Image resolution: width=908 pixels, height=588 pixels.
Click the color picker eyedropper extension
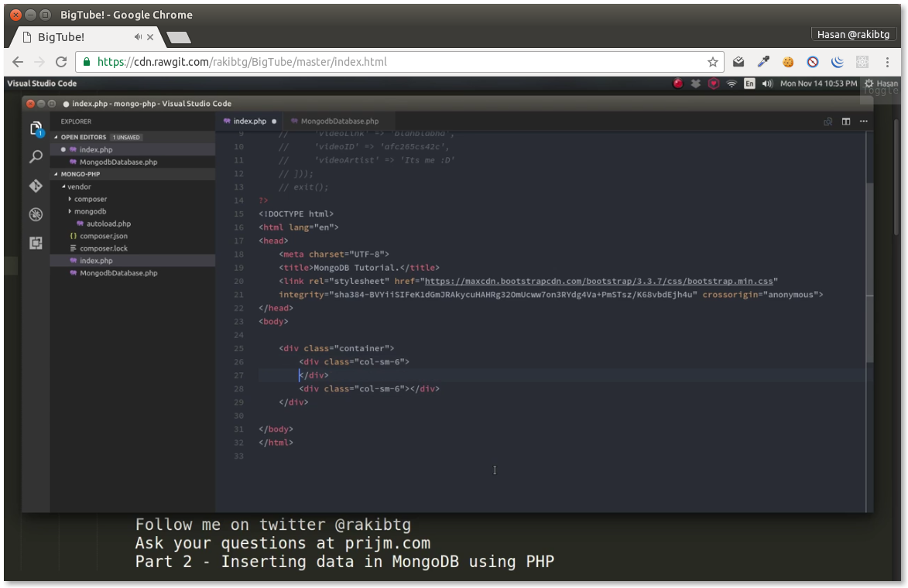(763, 62)
